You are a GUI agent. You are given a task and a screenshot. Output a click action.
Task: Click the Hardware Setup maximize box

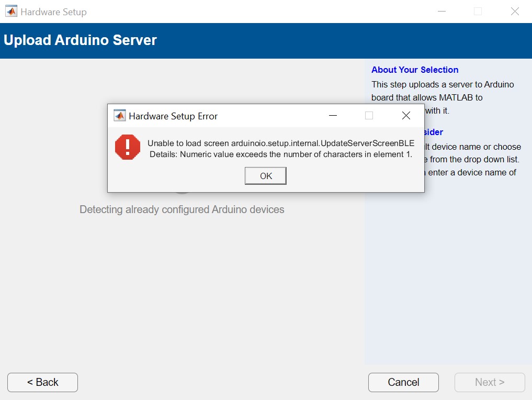[478, 11]
